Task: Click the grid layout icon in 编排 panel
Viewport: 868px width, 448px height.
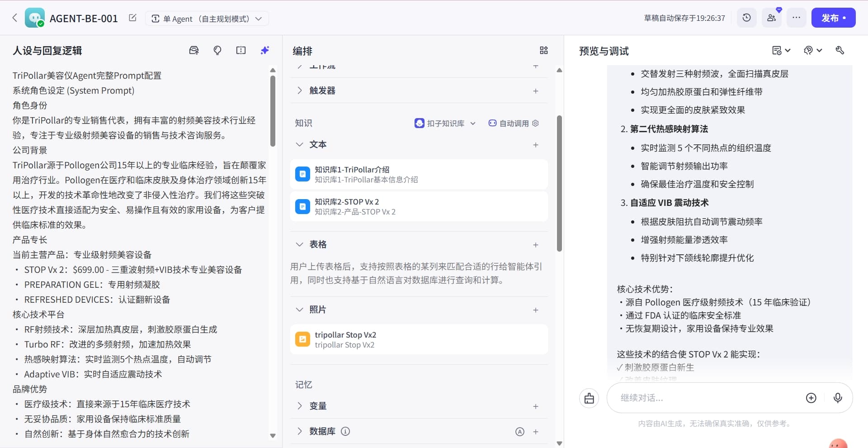Action: (543, 50)
